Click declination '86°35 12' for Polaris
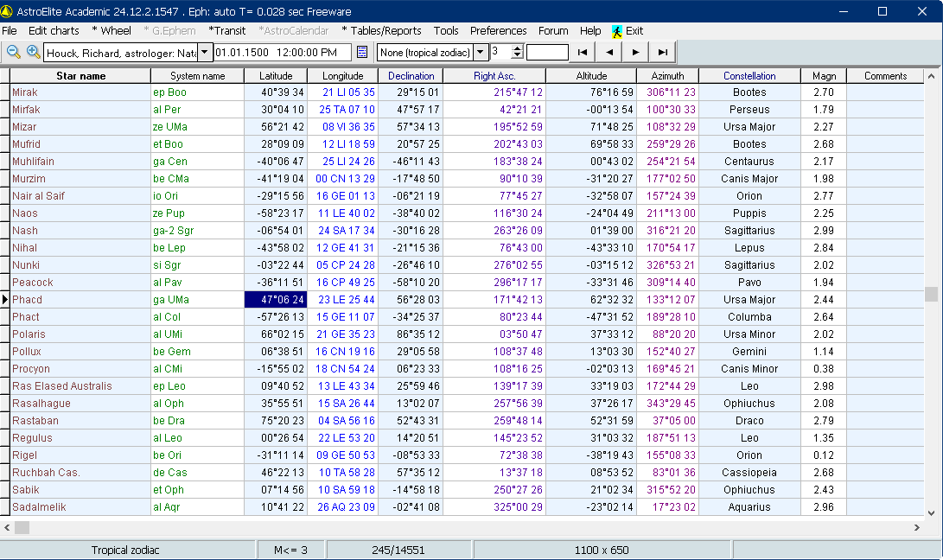The width and height of the screenshot is (943, 560). (x=418, y=334)
